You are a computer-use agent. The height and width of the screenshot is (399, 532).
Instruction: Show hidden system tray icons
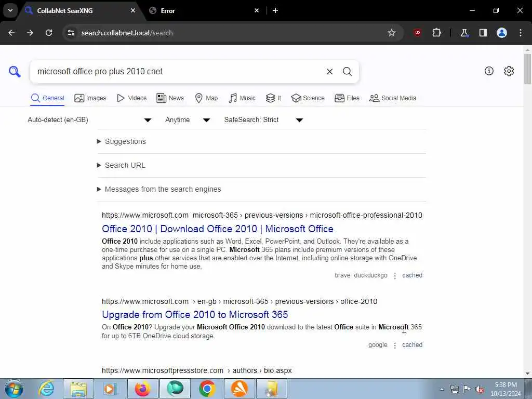point(442,390)
